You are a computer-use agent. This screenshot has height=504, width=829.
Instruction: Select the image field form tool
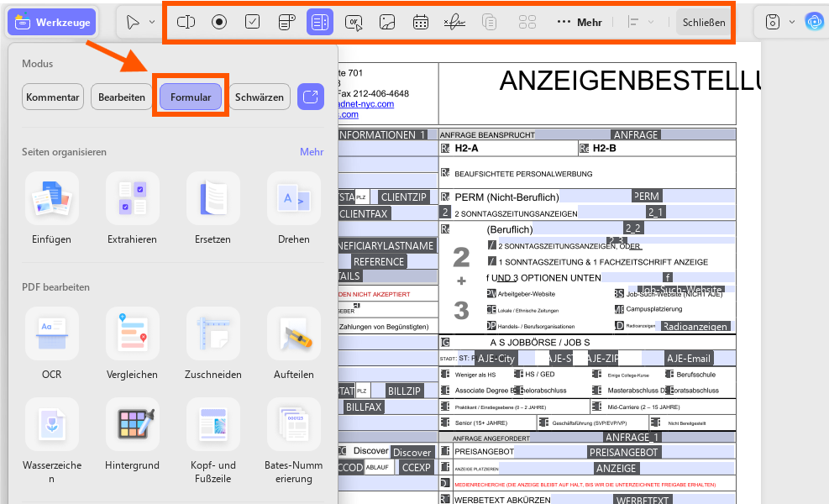point(387,22)
